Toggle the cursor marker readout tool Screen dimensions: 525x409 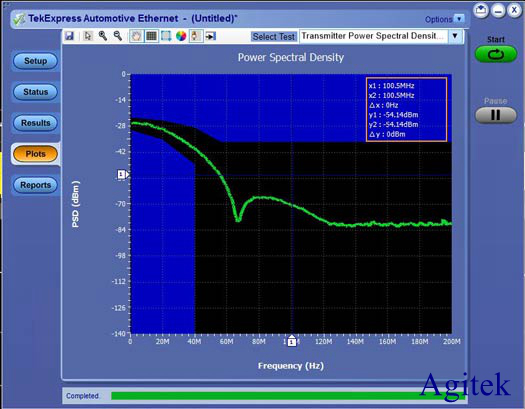196,36
